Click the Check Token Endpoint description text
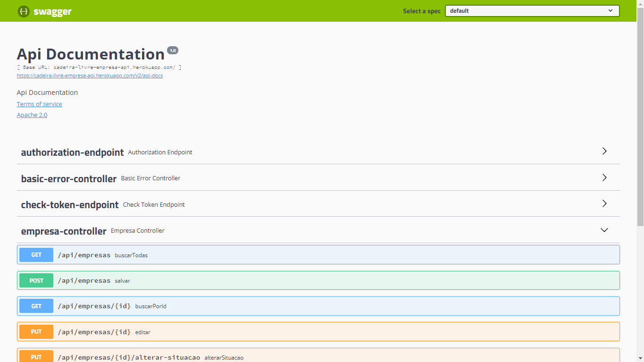644x362 pixels. click(154, 205)
